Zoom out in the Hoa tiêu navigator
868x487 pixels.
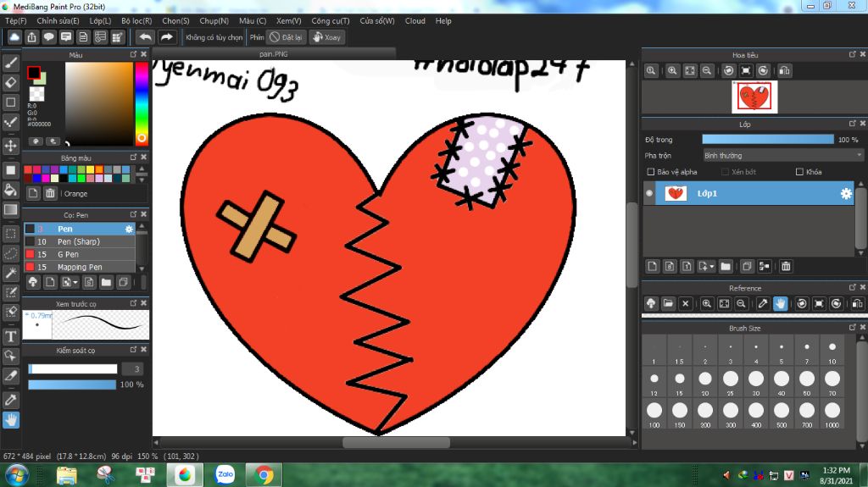click(x=707, y=71)
